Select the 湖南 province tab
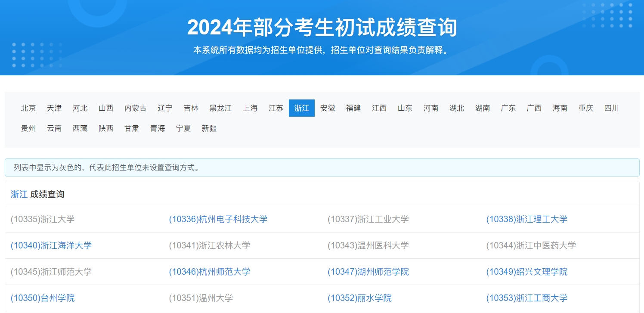The width and height of the screenshot is (644, 313). point(483,108)
